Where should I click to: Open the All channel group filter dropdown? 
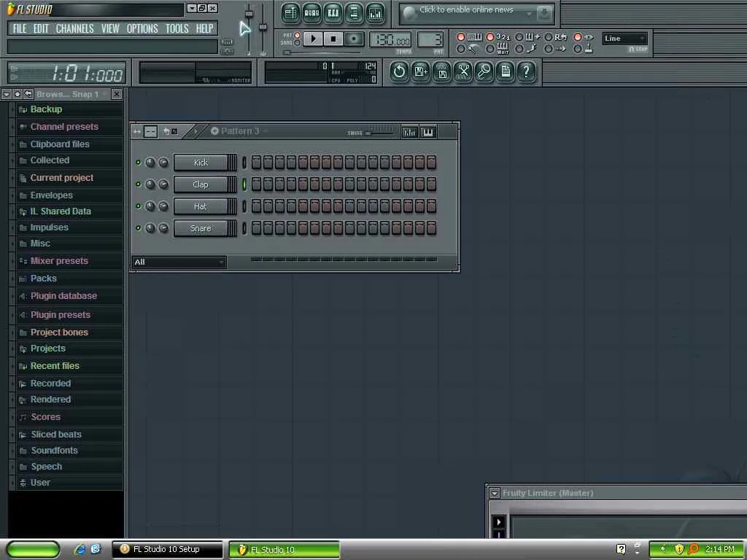[x=179, y=262]
